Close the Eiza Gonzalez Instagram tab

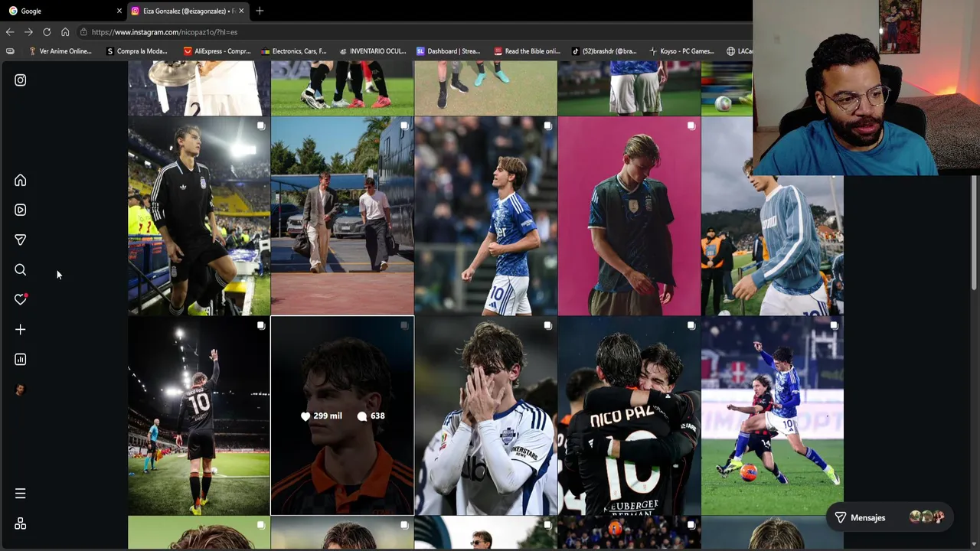[x=241, y=11]
